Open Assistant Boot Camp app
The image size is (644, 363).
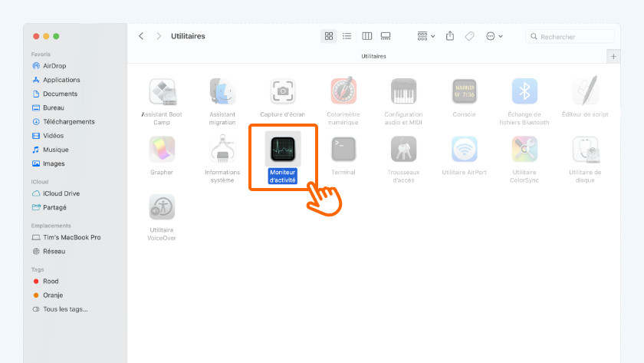click(x=162, y=91)
